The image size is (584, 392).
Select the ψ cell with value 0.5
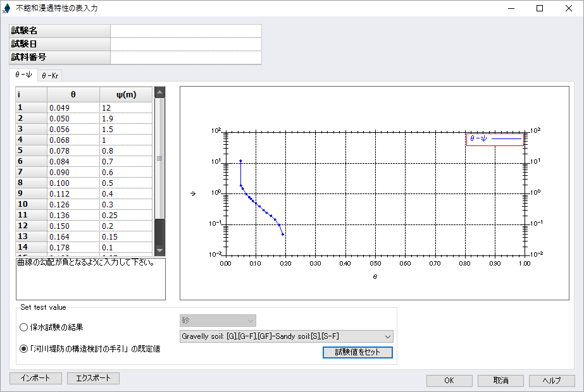[126, 183]
